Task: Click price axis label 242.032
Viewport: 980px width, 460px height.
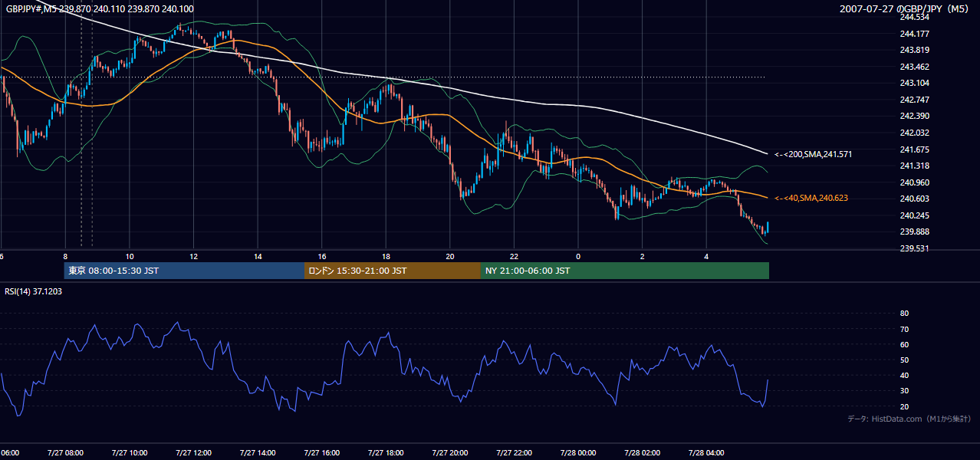Action: tap(915, 133)
